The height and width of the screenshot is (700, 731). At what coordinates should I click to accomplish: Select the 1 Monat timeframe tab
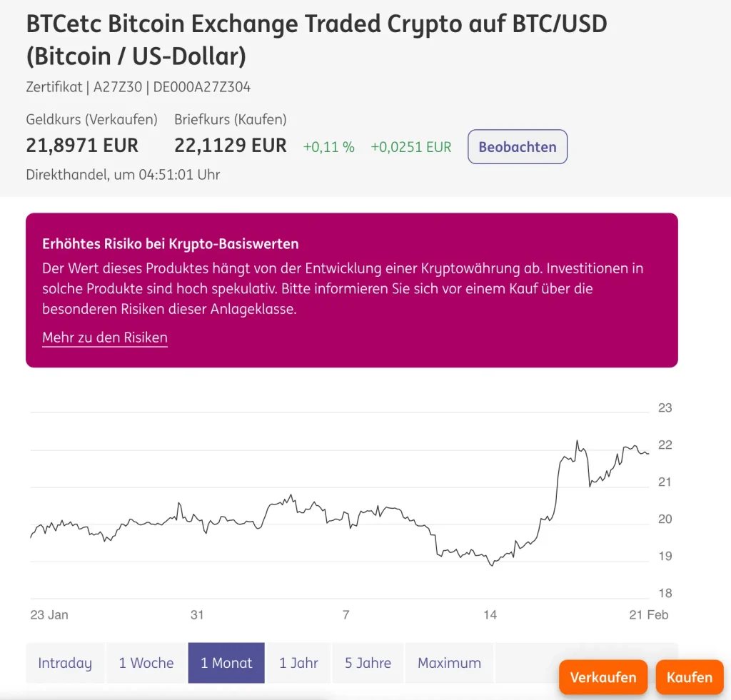pyautogui.click(x=226, y=663)
